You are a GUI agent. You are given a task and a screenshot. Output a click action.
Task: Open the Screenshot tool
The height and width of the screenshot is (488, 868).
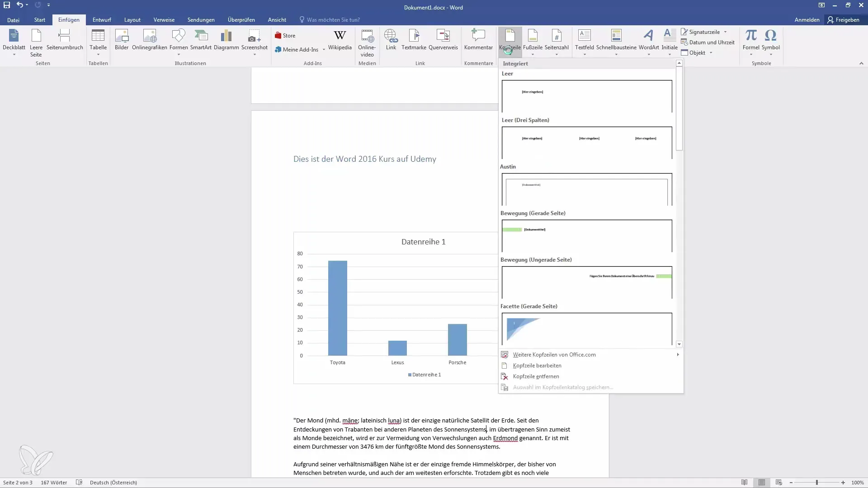click(255, 42)
